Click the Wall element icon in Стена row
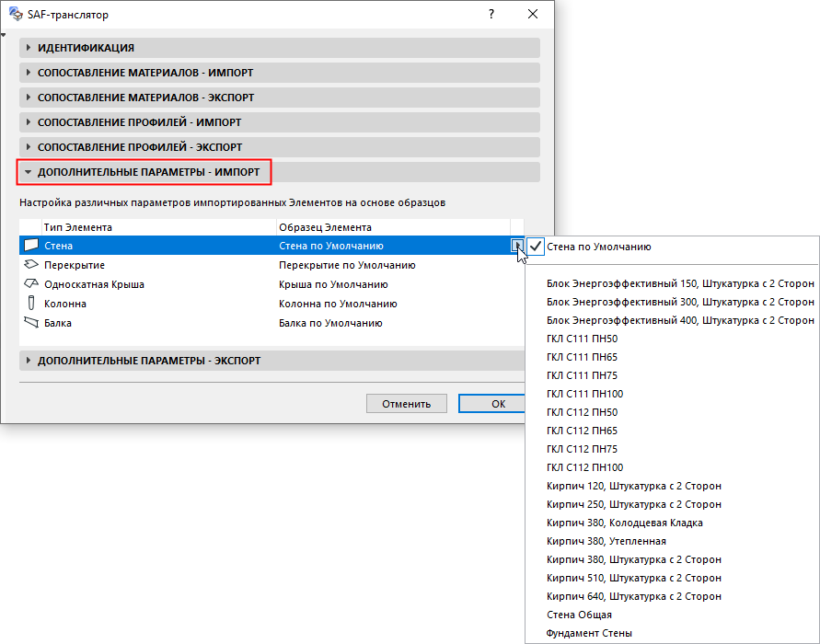The width and height of the screenshot is (820, 644). [31, 245]
